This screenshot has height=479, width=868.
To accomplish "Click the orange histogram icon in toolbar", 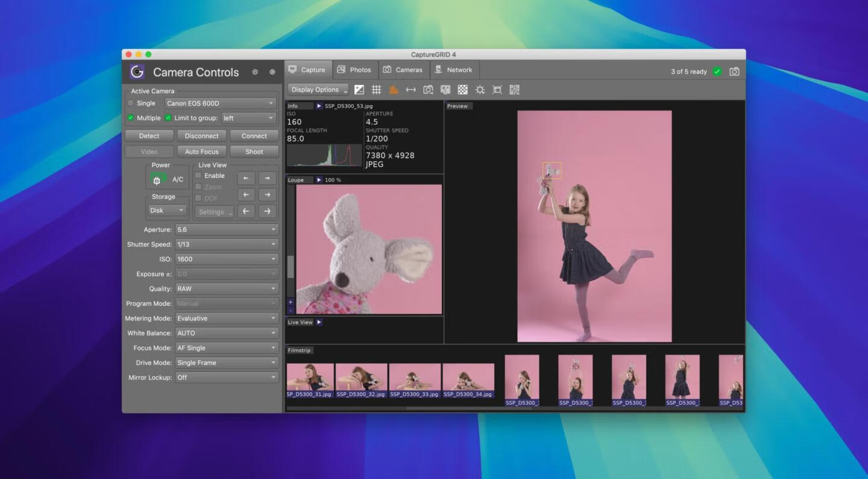I will 394,90.
